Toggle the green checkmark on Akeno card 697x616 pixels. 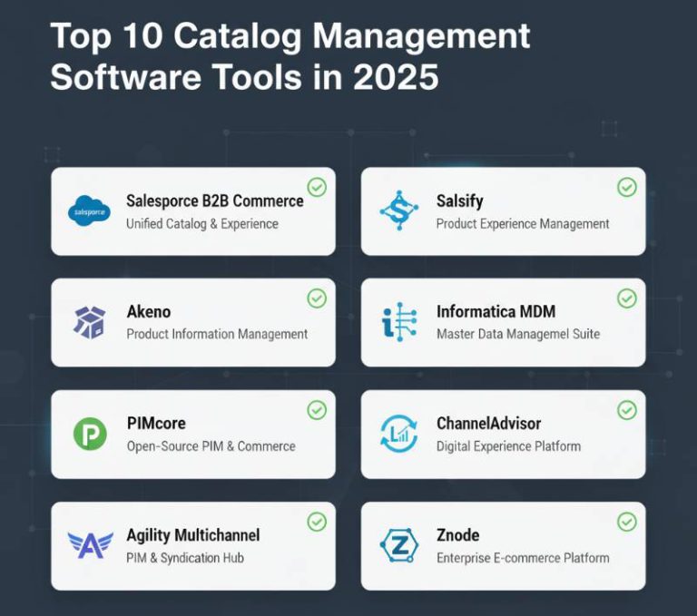pyautogui.click(x=317, y=298)
